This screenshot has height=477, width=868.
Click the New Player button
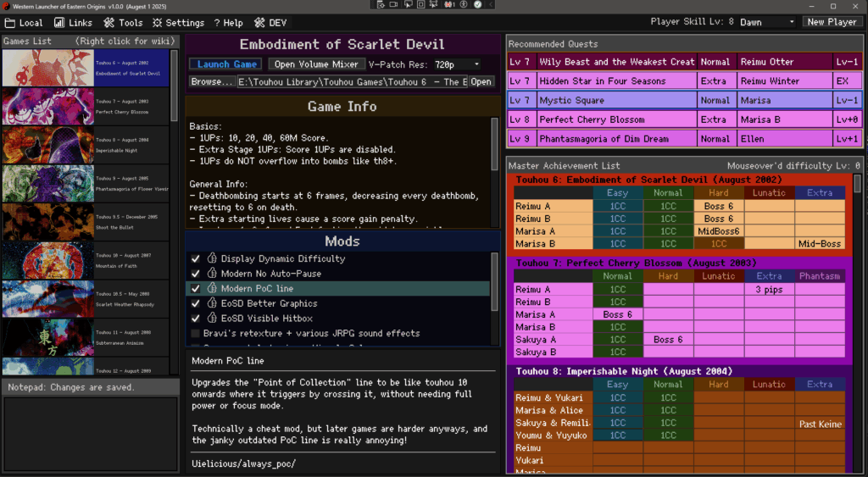832,22
